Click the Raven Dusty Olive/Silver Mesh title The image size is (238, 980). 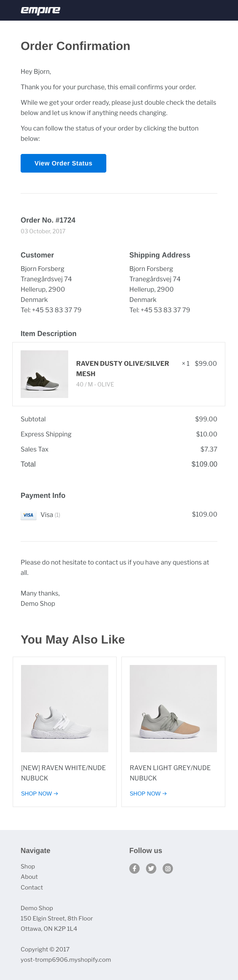click(x=123, y=369)
